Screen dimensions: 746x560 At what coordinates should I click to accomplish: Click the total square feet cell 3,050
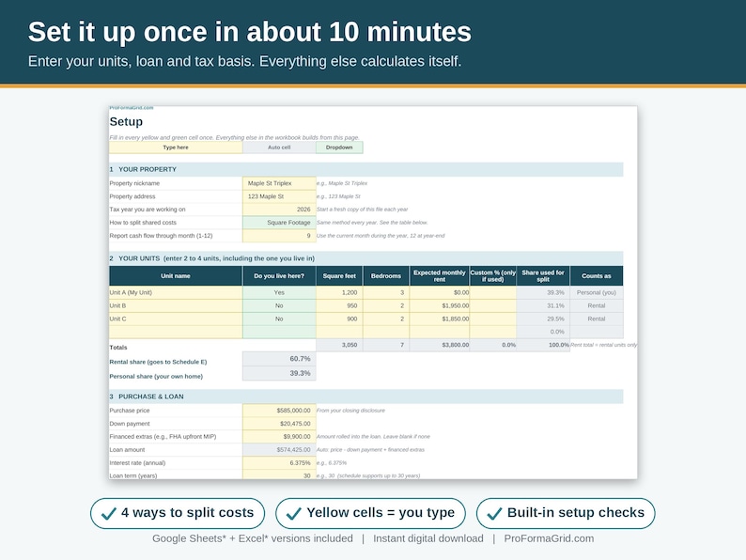339,345
